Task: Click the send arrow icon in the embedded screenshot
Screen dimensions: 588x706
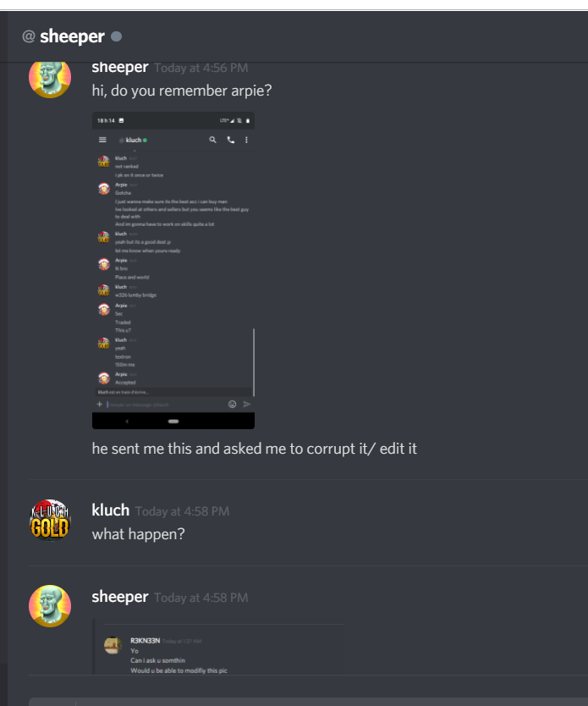Action: (247, 405)
